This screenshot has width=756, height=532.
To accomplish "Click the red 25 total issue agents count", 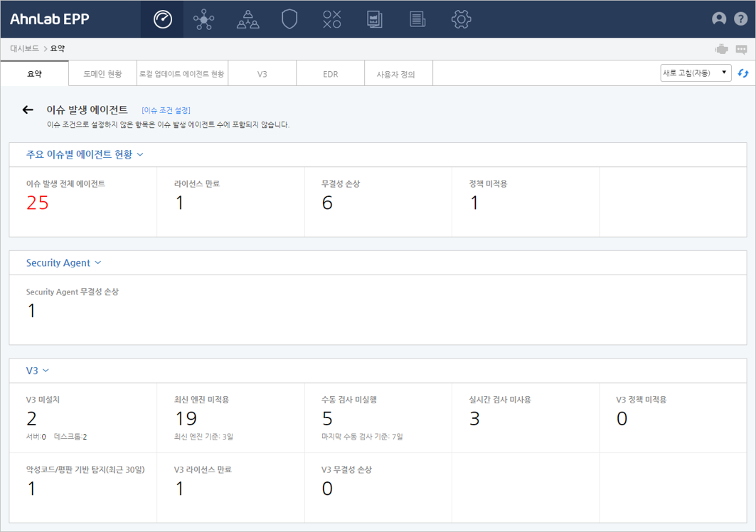I will pos(38,203).
